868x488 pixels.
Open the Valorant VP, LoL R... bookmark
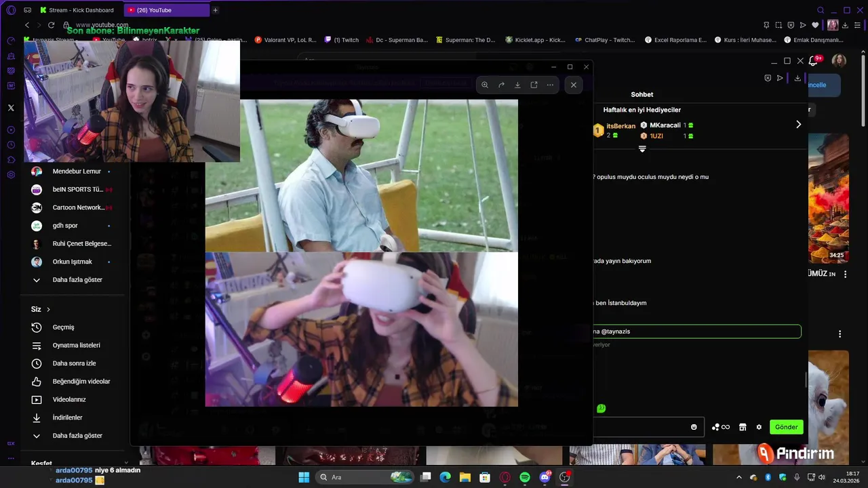[x=285, y=40]
